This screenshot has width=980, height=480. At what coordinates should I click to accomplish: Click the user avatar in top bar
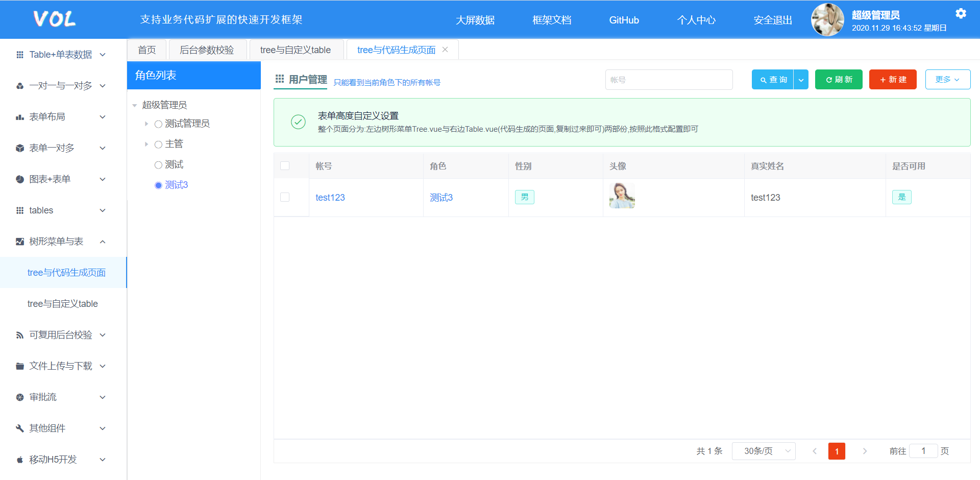point(827,20)
